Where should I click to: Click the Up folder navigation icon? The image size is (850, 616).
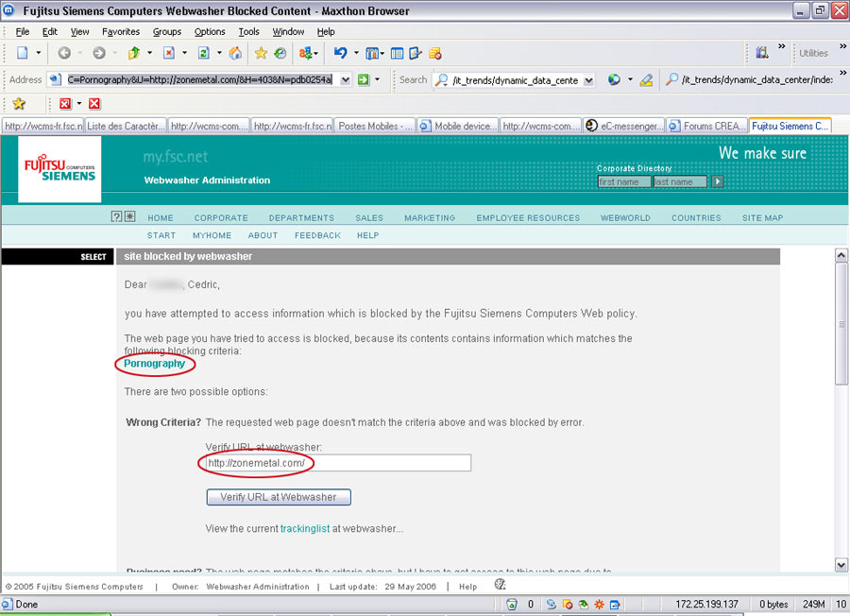pos(134,53)
